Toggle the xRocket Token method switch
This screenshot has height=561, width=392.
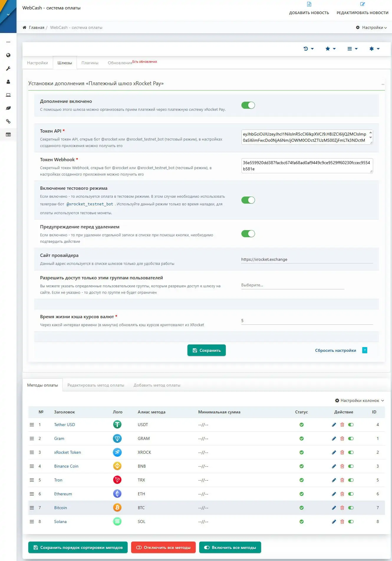[x=351, y=452]
